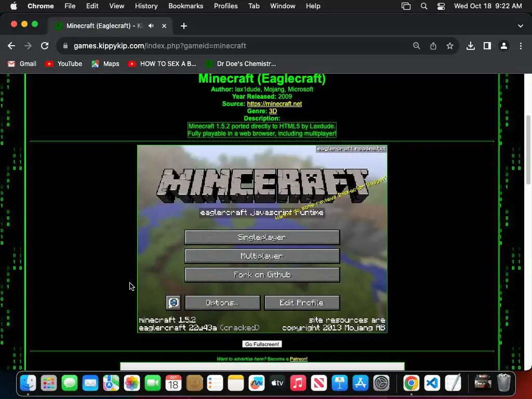Image resolution: width=532 pixels, height=399 pixels.
Task: Click the Go Fullscreen! button
Action: pos(262,344)
